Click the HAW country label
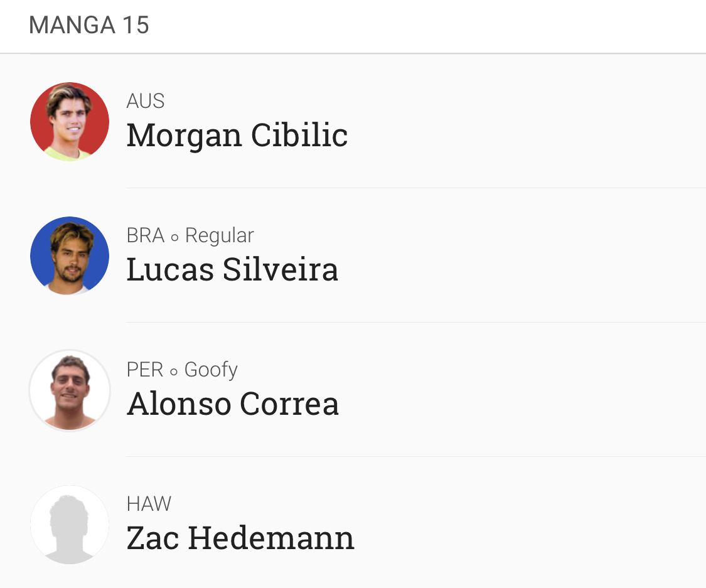The height and width of the screenshot is (588, 706). (149, 504)
